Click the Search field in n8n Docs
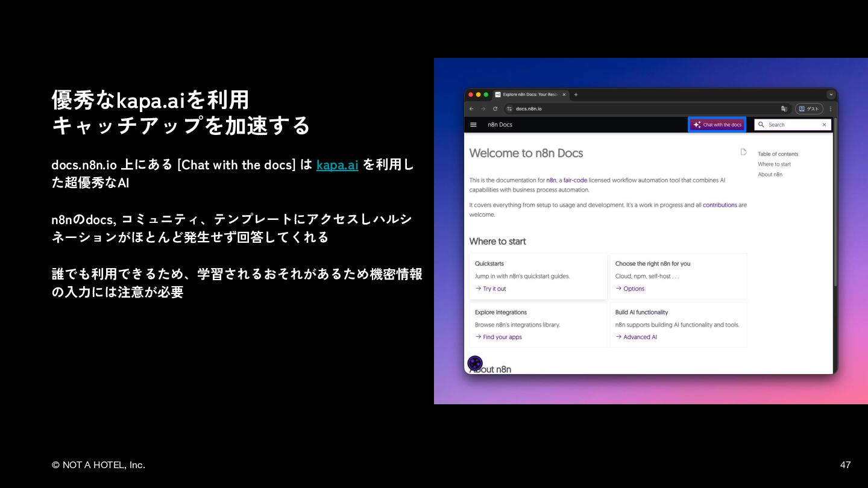Screen dimensions: 868x488 pos(793,125)
